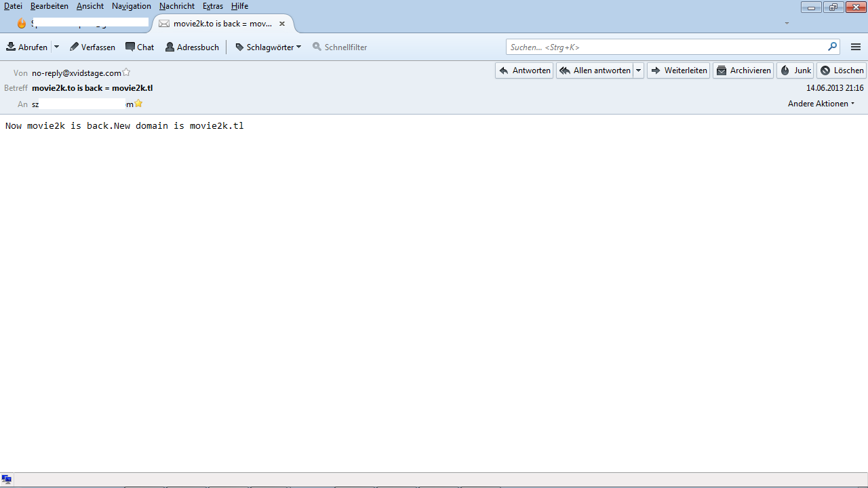Restore down the Thunderbird window

833,7
